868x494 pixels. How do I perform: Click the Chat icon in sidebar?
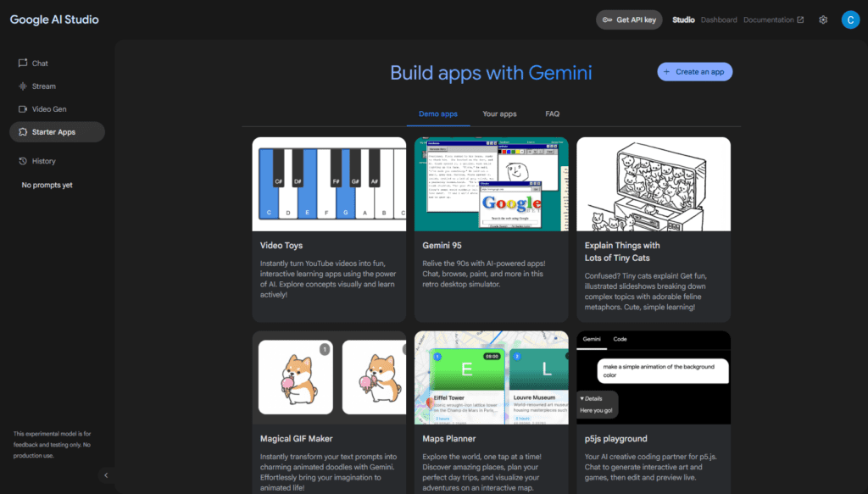[23, 63]
